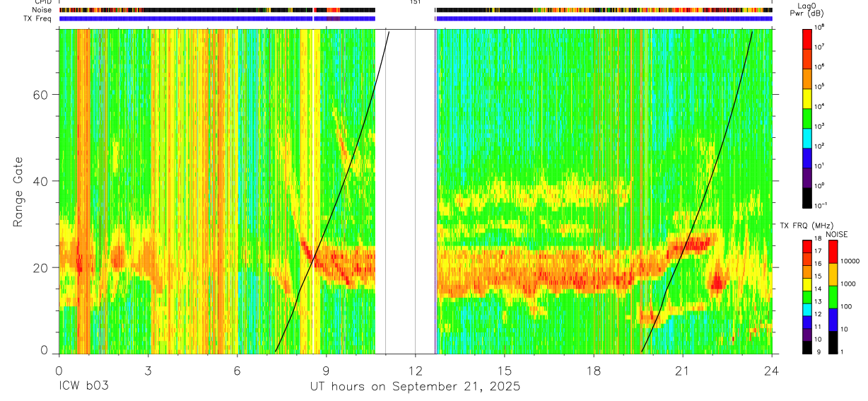Click the '151' CPID value above the plot
The image size is (868, 401).
tap(415, 3)
